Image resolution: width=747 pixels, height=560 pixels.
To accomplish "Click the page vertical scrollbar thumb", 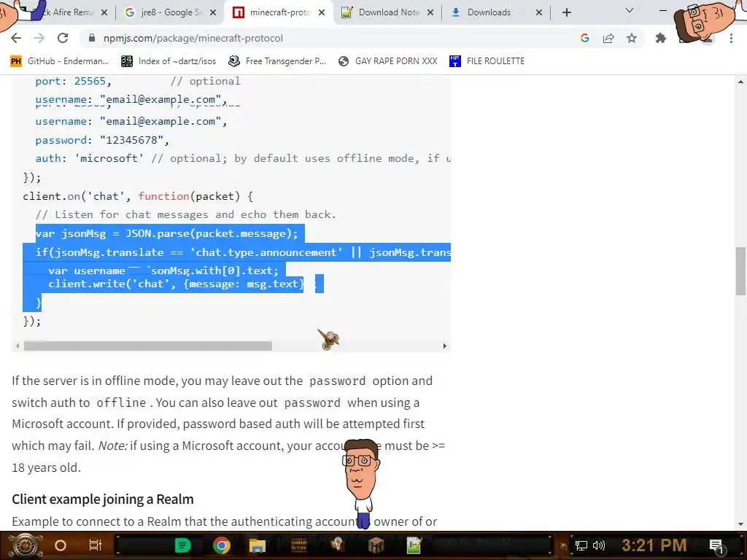I will tap(740, 271).
